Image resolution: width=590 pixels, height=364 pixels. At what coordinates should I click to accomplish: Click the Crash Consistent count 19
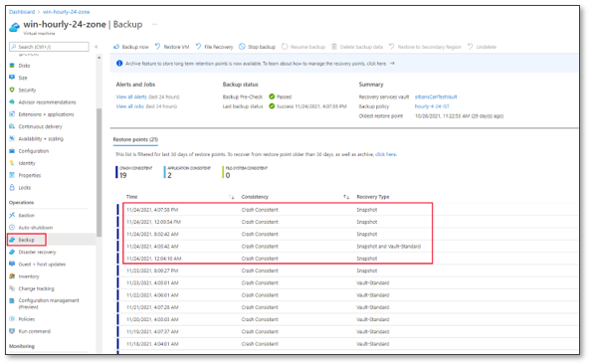[123, 175]
